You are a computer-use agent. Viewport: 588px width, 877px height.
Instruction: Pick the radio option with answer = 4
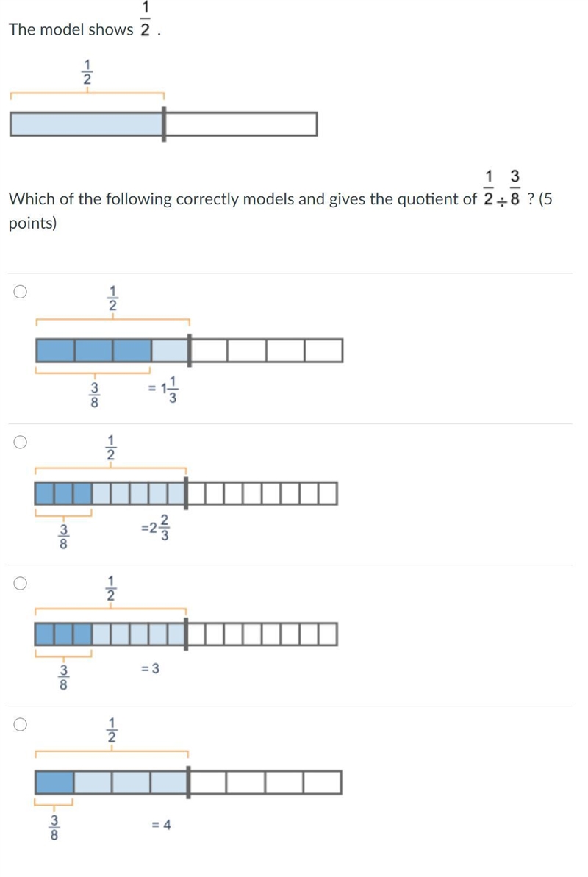pyautogui.click(x=20, y=725)
